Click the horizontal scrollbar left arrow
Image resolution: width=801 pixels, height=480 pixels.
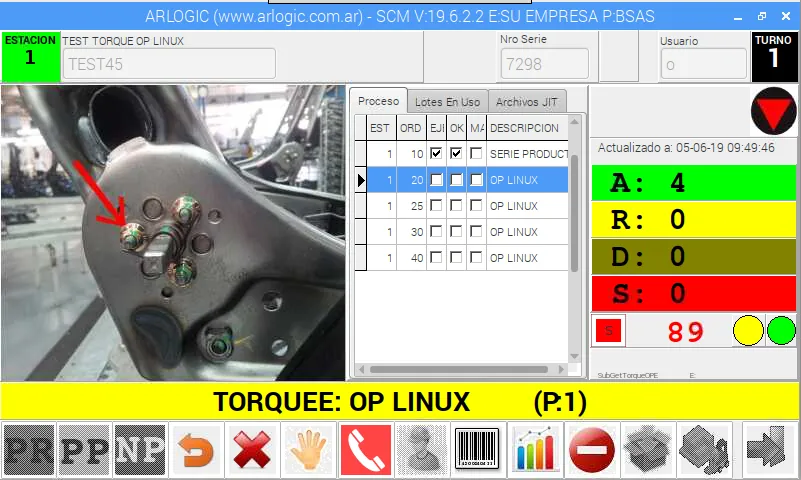tap(362, 369)
